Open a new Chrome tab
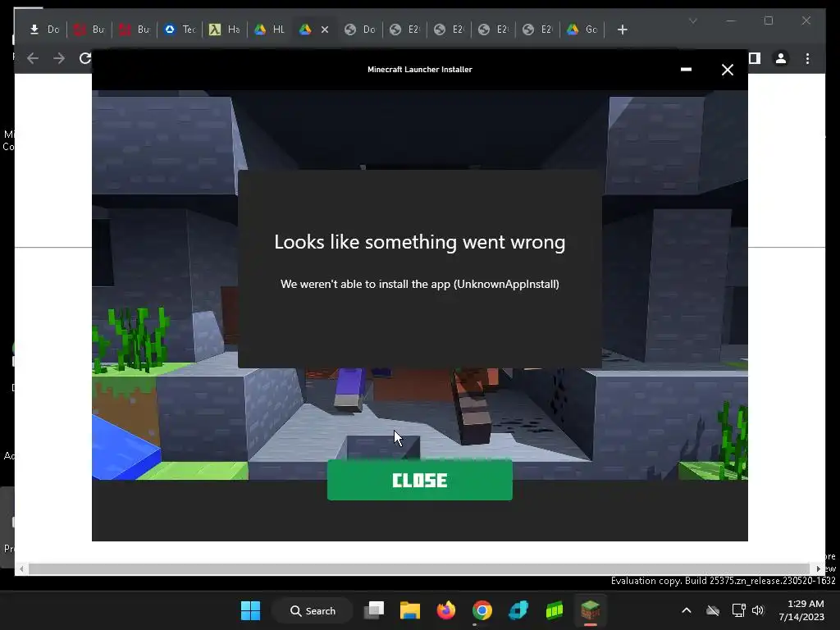The image size is (840, 630). click(622, 30)
